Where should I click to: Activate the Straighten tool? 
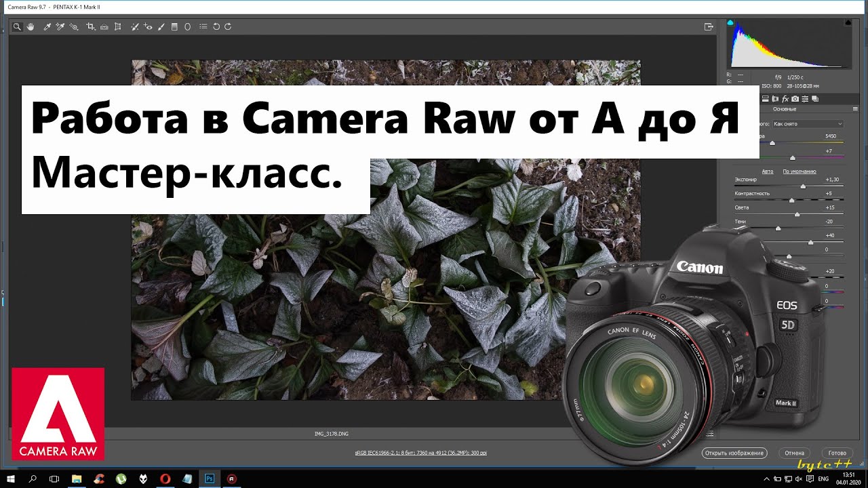click(x=104, y=26)
